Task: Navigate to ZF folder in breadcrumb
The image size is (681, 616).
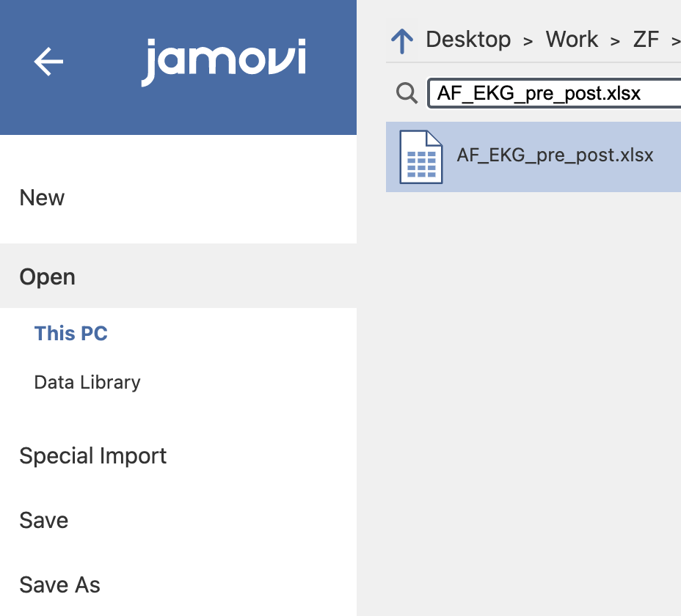Action: point(646,40)
